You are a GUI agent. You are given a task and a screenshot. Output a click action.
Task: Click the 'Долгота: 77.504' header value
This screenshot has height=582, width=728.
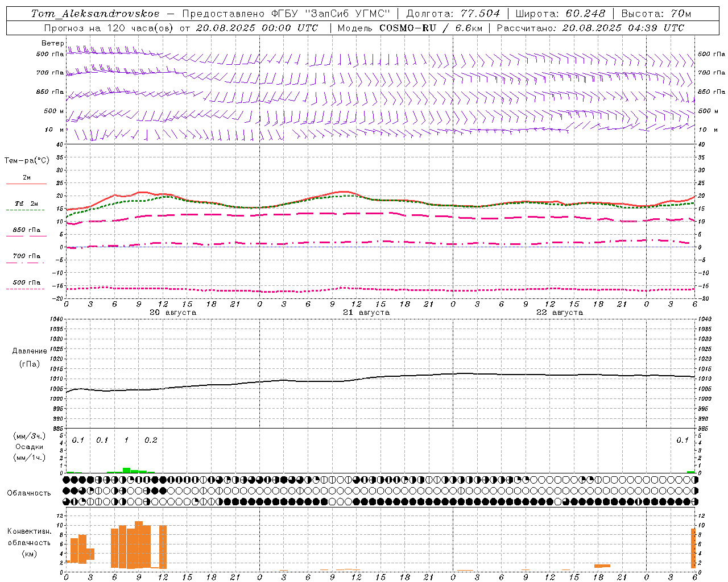(x=453, y=14)
